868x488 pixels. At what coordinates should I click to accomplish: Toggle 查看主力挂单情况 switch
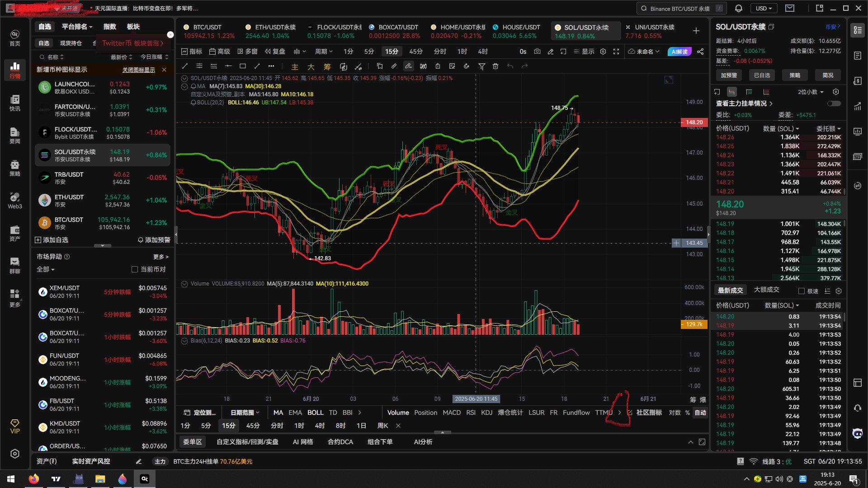click(834, 103)
